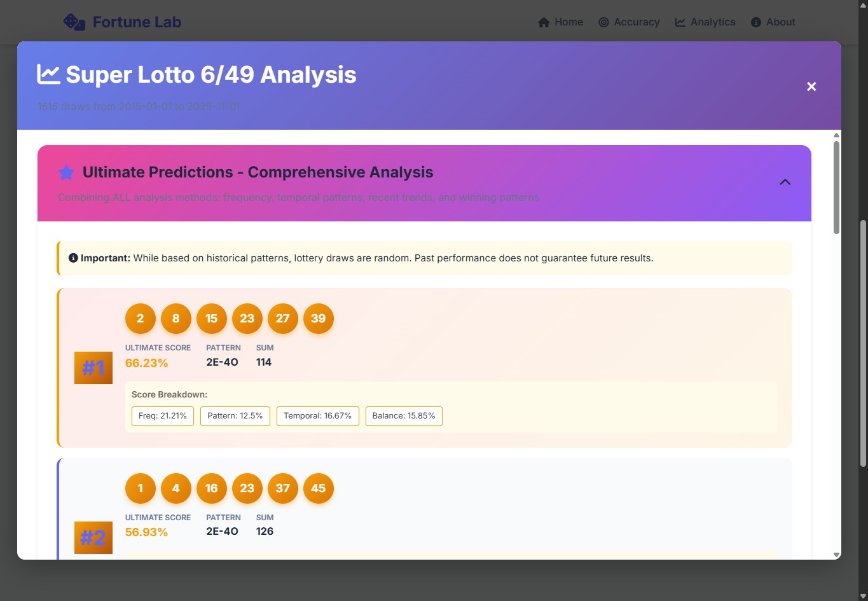Open the Analytics nav item

pyautogui.click(x=705, y=22)
